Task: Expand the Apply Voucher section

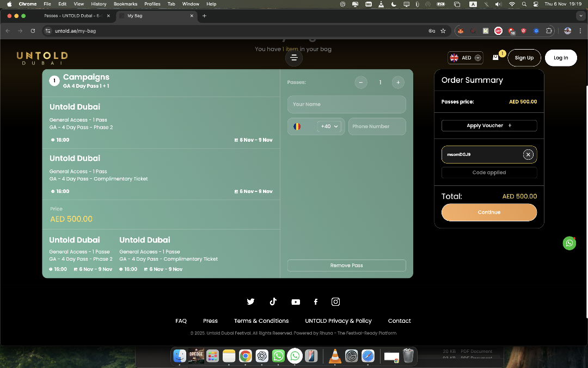Action: pyautogui.click(x=489, y=125)
